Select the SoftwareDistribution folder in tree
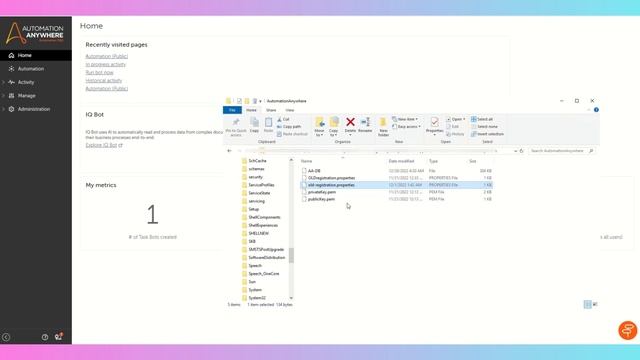Screen dimensions: 640x360 [267, 258]
